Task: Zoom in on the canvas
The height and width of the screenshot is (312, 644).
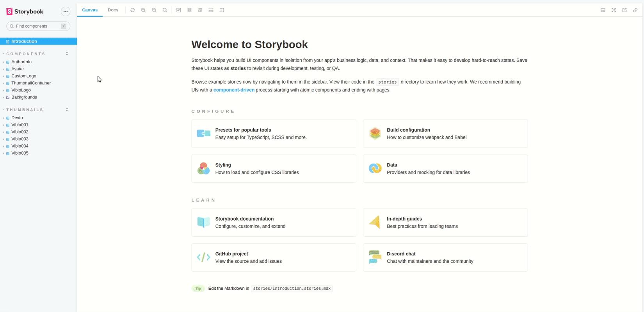Action: (143, 10)
